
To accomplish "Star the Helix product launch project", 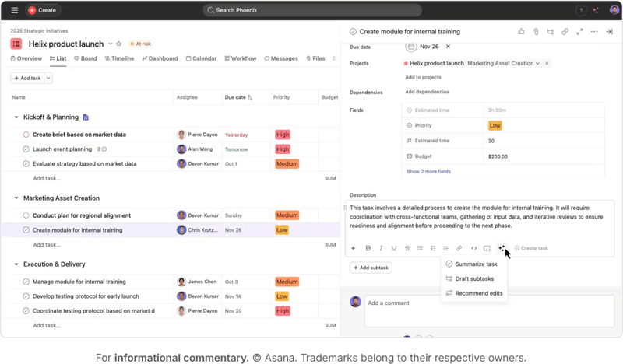I will point(121,44).
